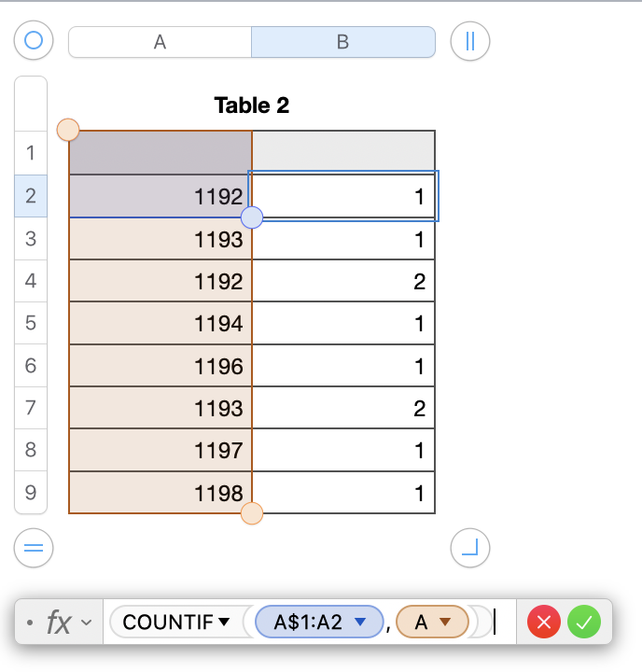The width and height of the screenshot is (642, 672).
Task: Select column header A
Action: (x=160, y=42)
